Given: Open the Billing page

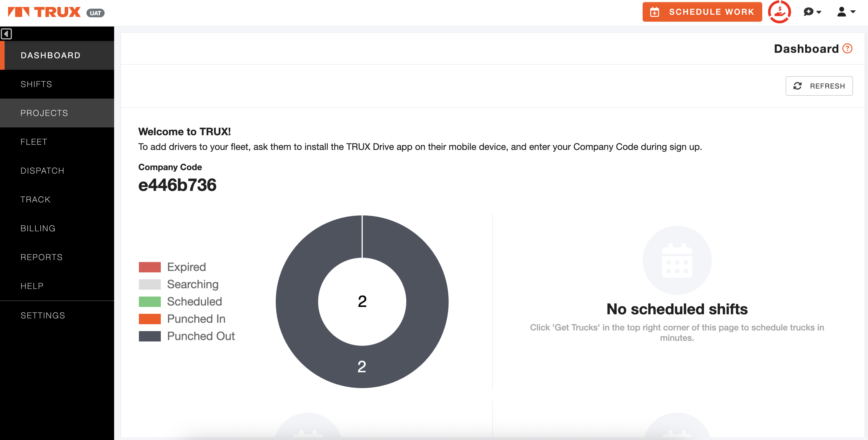Looking at the screenshot, I should [38, 228].
